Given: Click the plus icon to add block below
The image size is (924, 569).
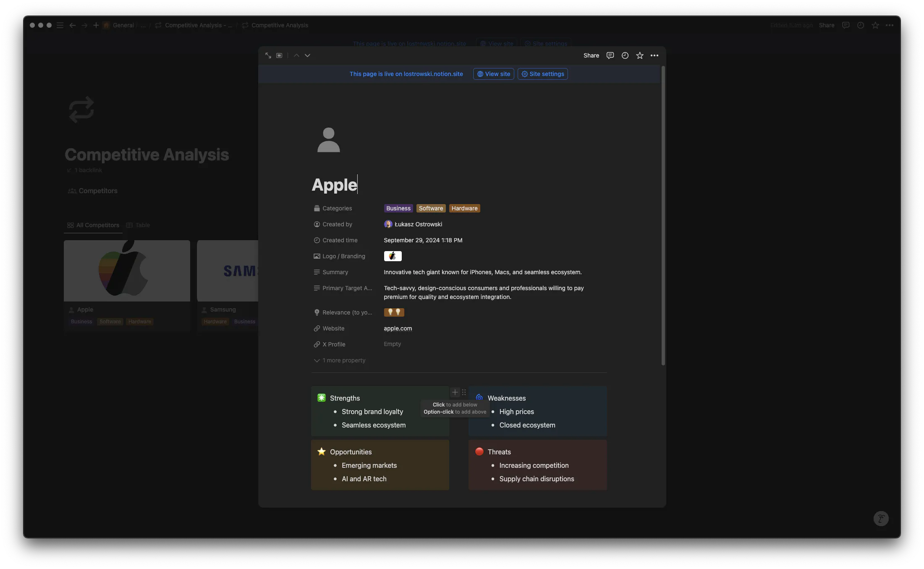Looking at the screenshot, I should coord(455,392).
